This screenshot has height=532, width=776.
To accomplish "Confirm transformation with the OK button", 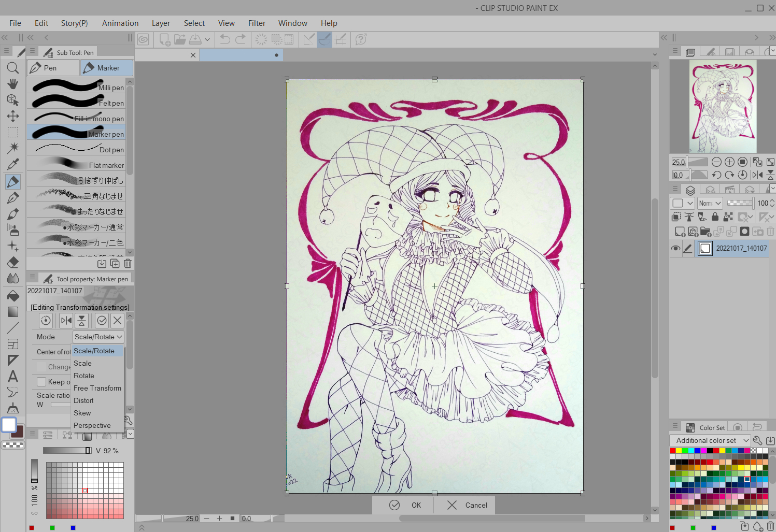I will tap(405, 505).
